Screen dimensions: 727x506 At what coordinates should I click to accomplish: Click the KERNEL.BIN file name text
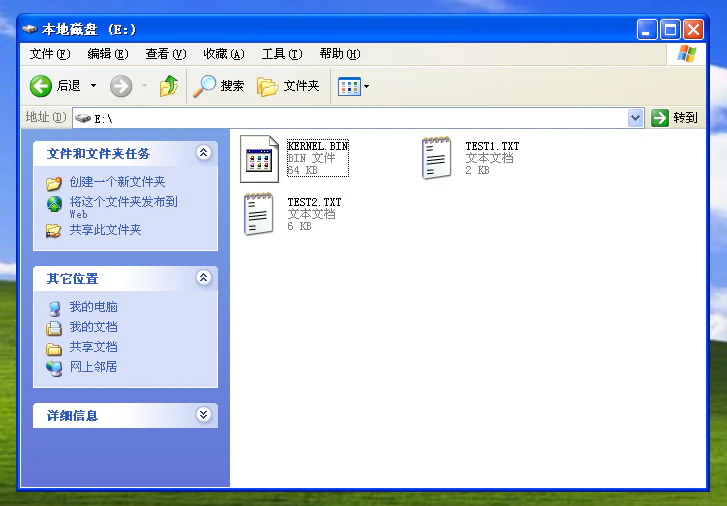click(x=318, y=146)
